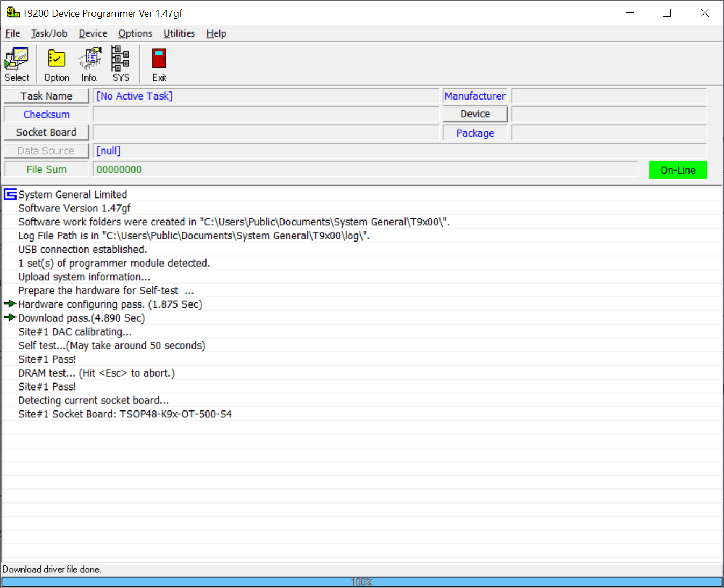Click the Socket Board button
This screenshot has height=588, width=724.
click(x=46, y=132)
